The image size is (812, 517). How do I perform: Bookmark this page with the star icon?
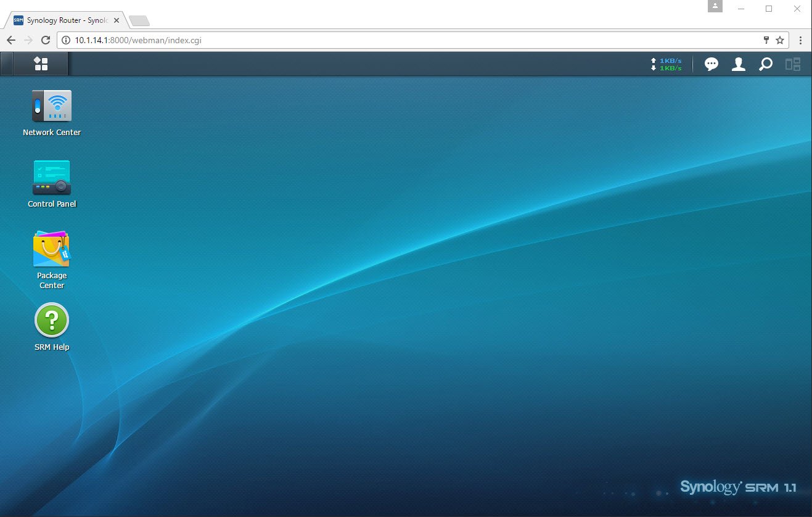tap(780, 40)
